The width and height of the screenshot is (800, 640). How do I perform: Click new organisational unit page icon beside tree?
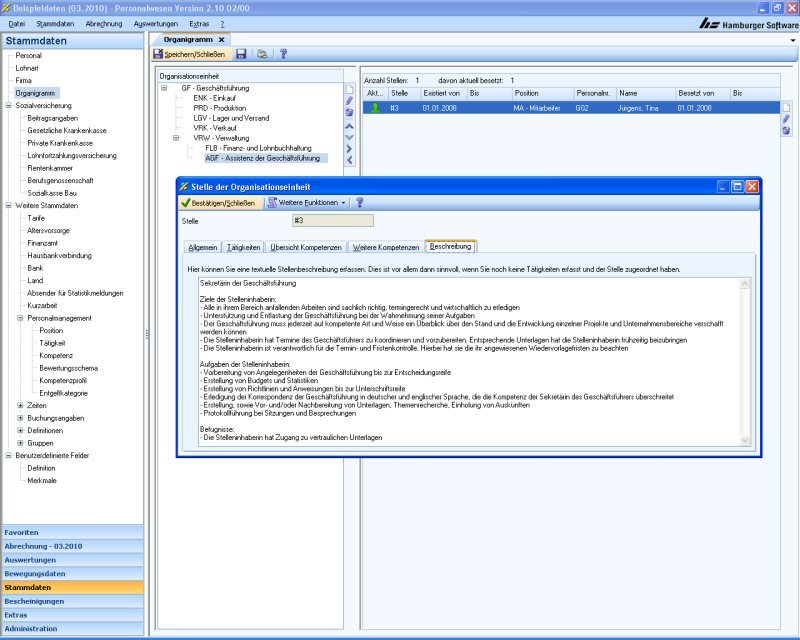(x=349, y=89)
